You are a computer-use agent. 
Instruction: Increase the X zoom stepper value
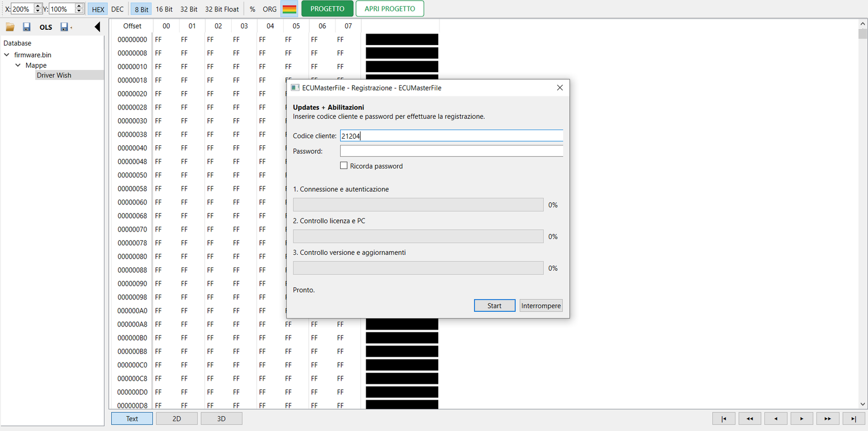point(38,6)
